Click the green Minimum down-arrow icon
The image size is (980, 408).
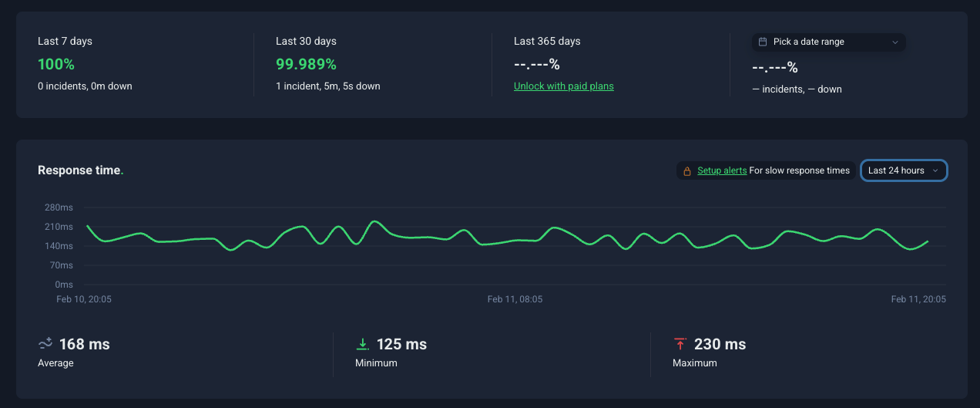pyautogui.click(x=362, y=344)
